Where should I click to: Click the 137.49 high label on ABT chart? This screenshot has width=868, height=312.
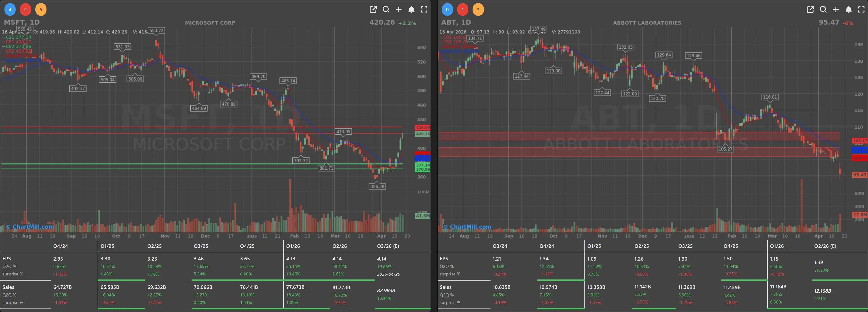click(x=538, y=29)
